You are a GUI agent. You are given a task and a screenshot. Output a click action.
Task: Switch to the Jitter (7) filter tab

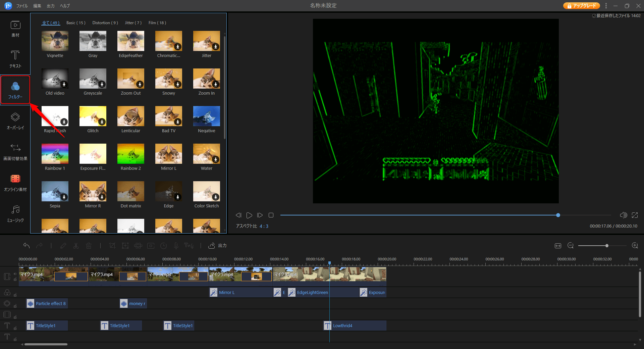[133, 23]
